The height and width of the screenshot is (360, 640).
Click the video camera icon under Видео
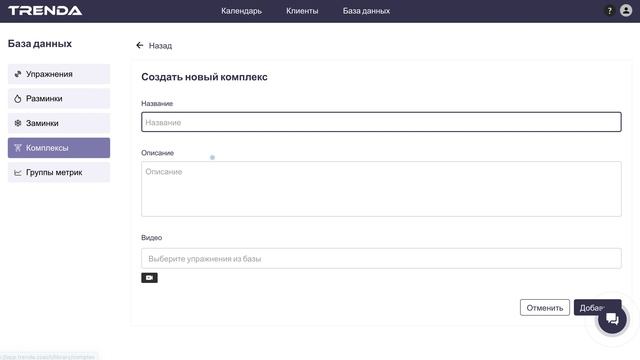click(x=149, y=278)
